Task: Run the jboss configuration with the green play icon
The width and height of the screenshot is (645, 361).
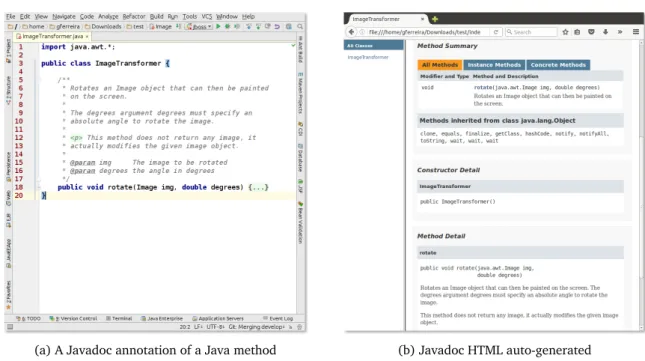Action: pyautogui.click(x=218, y=26)
